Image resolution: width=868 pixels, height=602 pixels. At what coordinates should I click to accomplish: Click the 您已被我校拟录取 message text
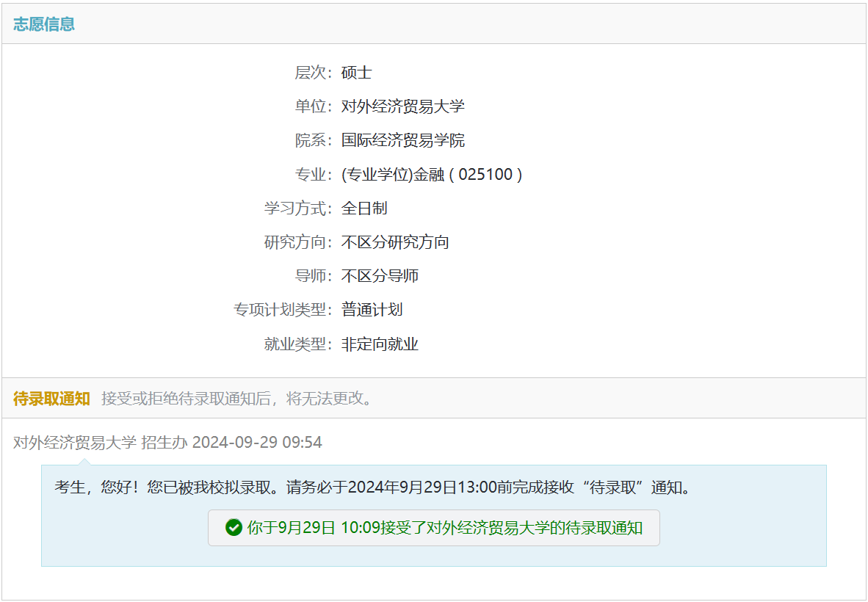pos(372,487)
